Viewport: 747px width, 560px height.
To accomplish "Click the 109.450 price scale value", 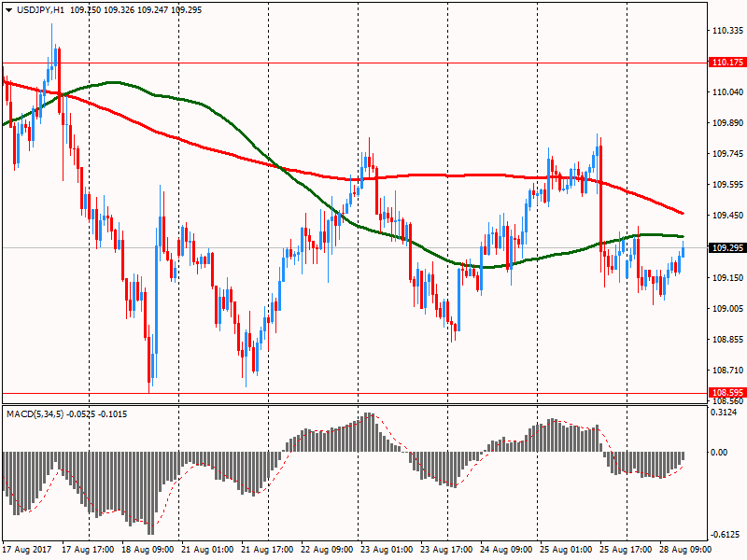I will pyautogui.click(x=727, y=216).
